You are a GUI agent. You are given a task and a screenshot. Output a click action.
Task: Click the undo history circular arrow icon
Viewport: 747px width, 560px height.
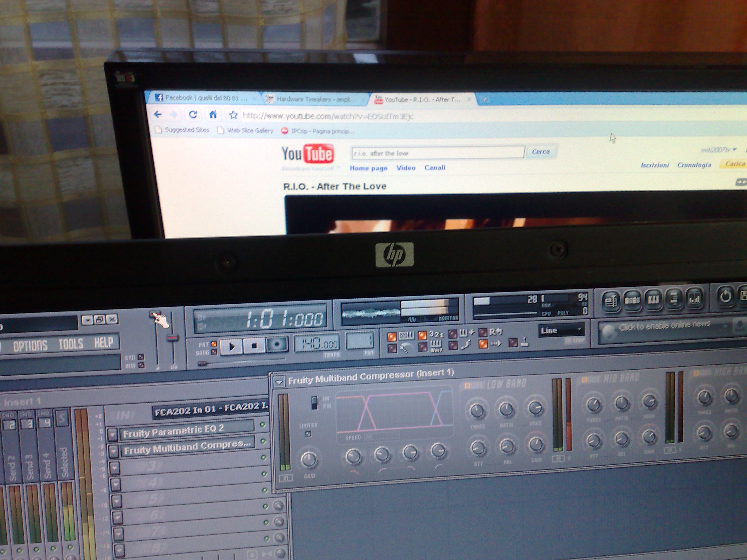725,296
